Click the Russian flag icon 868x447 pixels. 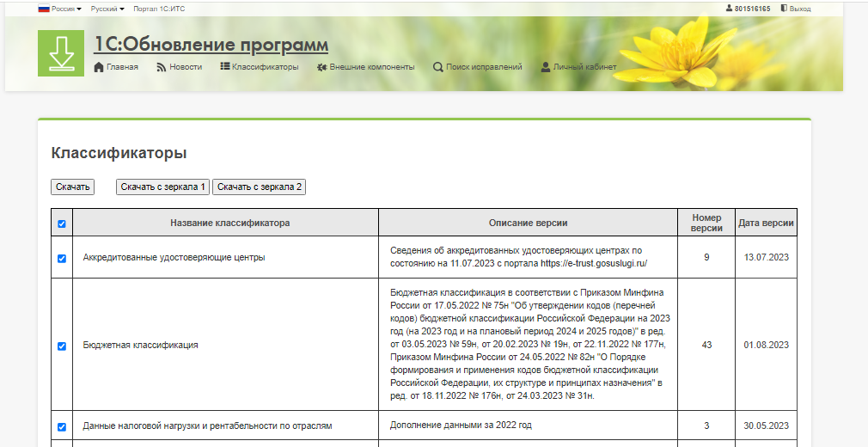(44, 9)
